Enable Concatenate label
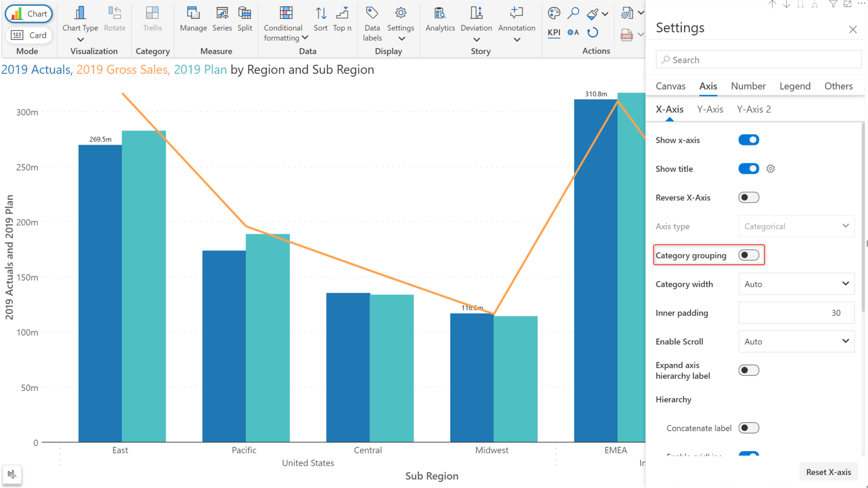 [748, 428]
